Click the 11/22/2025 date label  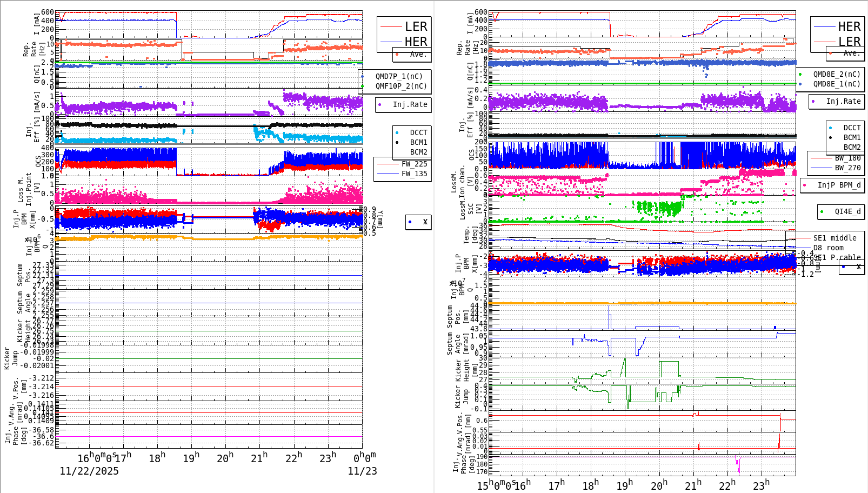(89, 471)
